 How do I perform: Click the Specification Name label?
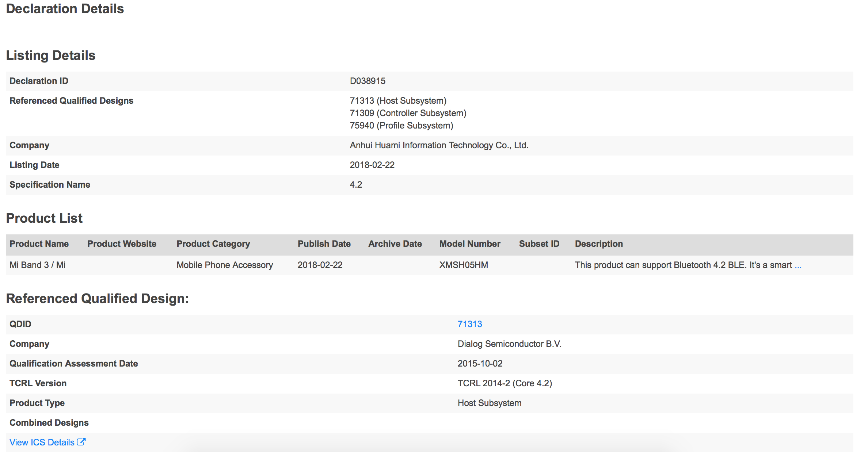click(x=50, y=185)
